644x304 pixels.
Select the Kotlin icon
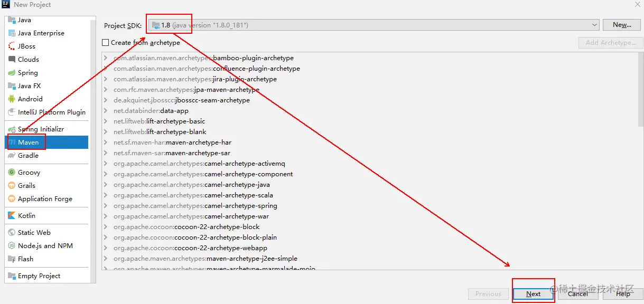pos(12,216)
